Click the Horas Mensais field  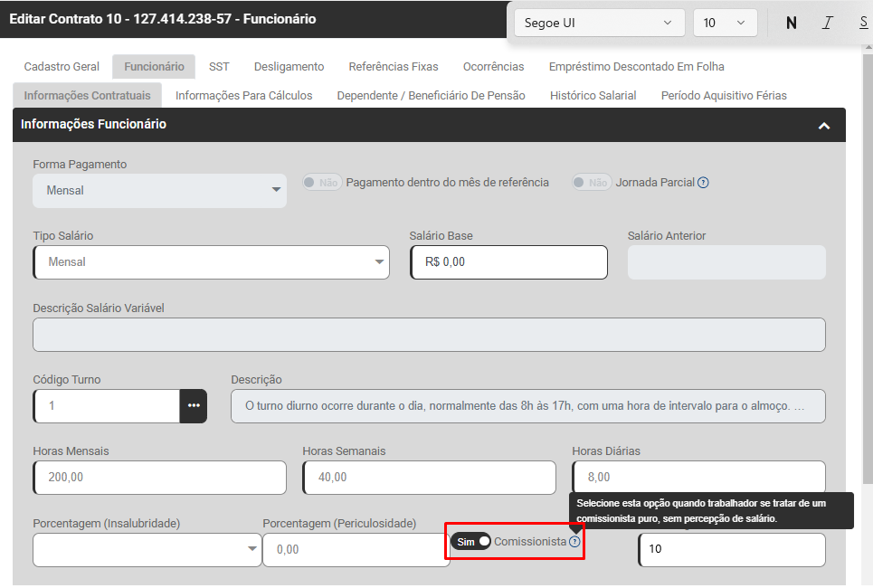159,478
